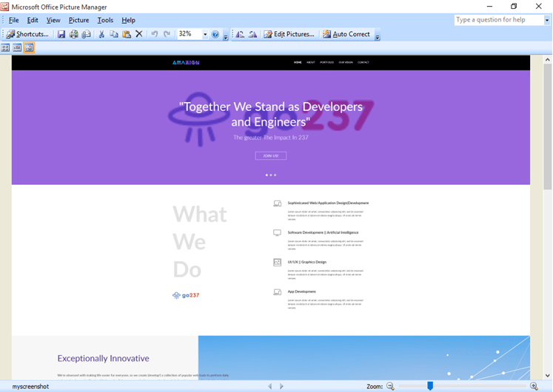
Task: Click the vertical scrollbar down arrow
Action: pos(547,376)
